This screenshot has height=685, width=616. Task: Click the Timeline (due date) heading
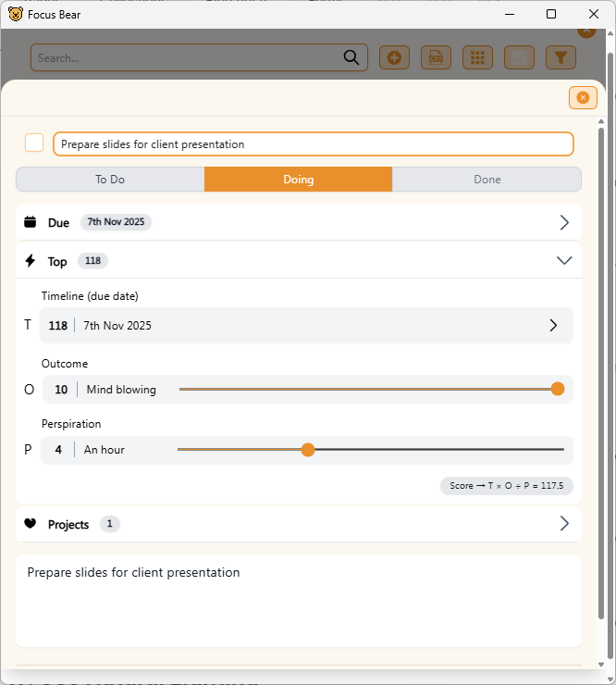[90, 296]
